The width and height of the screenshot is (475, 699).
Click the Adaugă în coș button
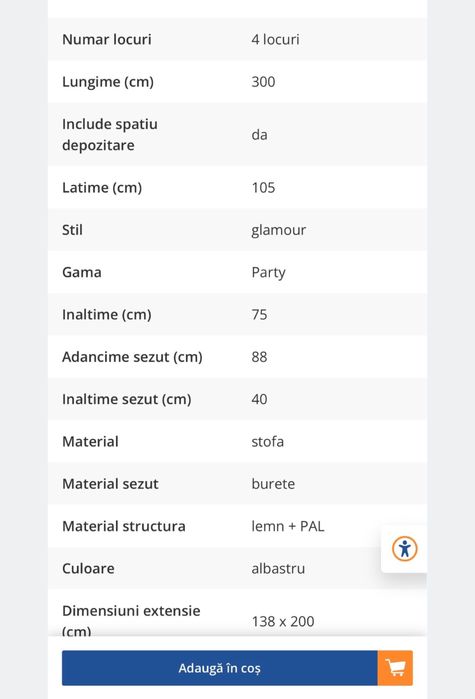tap(220, 668)
